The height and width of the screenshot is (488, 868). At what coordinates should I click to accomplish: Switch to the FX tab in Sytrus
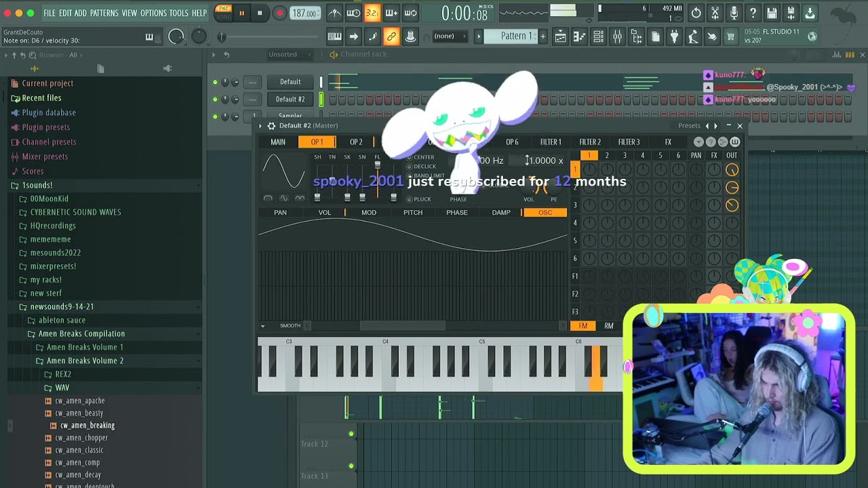click(668, 142)
